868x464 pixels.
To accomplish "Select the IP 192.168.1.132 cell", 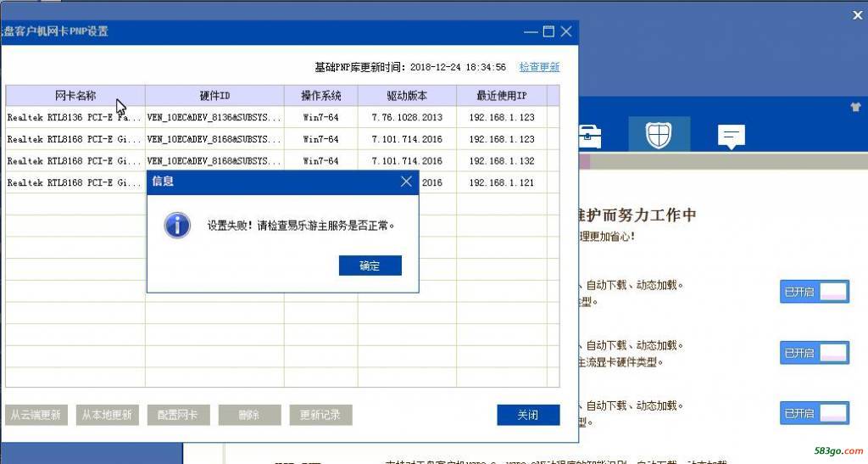I will point(502,161).
